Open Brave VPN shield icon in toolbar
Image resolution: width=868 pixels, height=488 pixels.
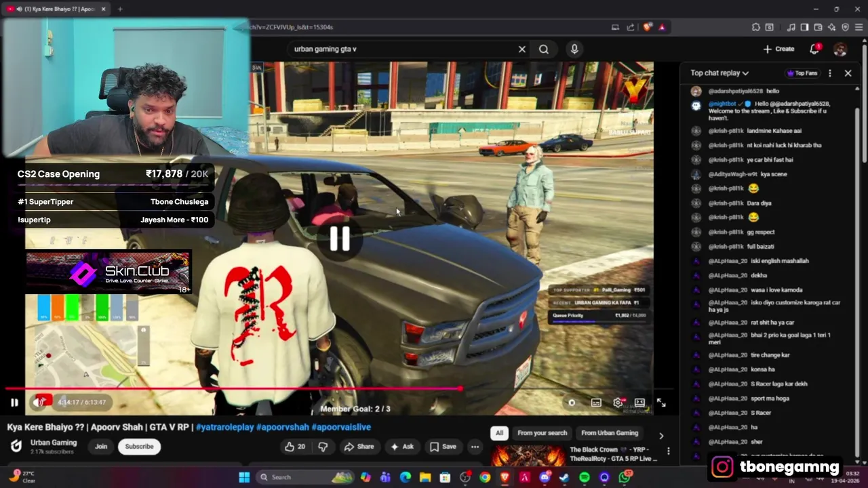point(845,27)
